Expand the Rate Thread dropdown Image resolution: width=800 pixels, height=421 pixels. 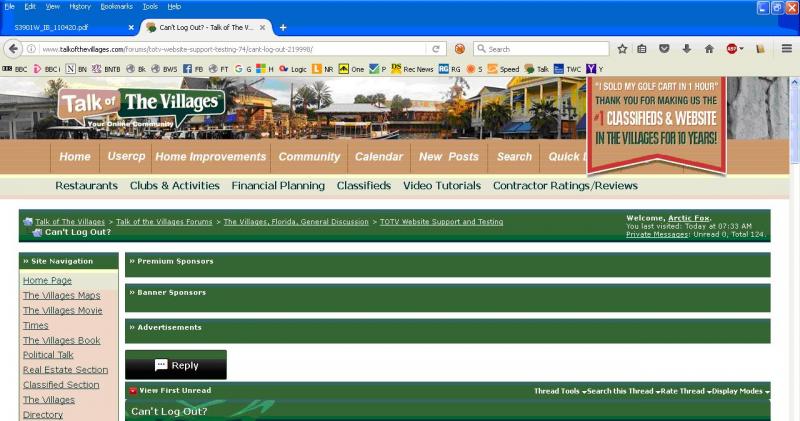tap(686, 391)
